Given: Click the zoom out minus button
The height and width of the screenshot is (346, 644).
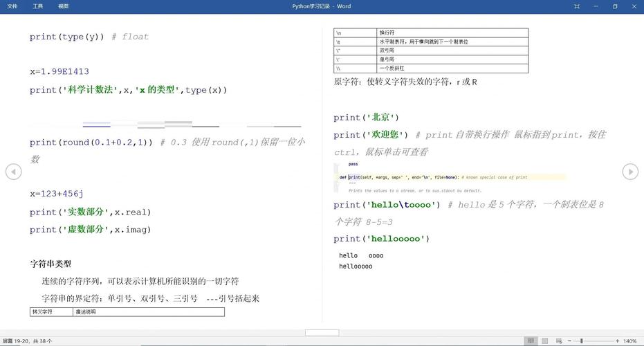Looking at the screenshot, I should (x=570, y=340).
